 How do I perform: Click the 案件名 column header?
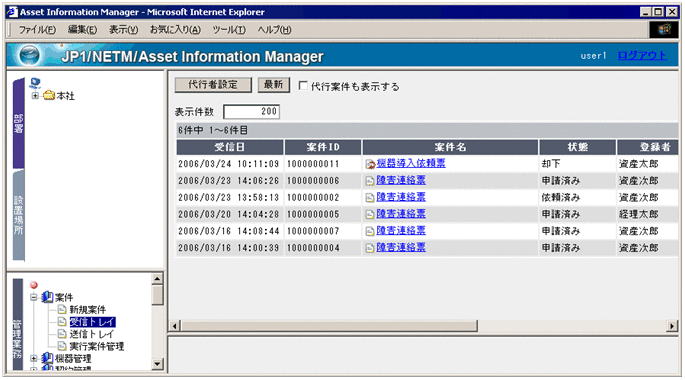pyautogui.click(x=450, y=147)
